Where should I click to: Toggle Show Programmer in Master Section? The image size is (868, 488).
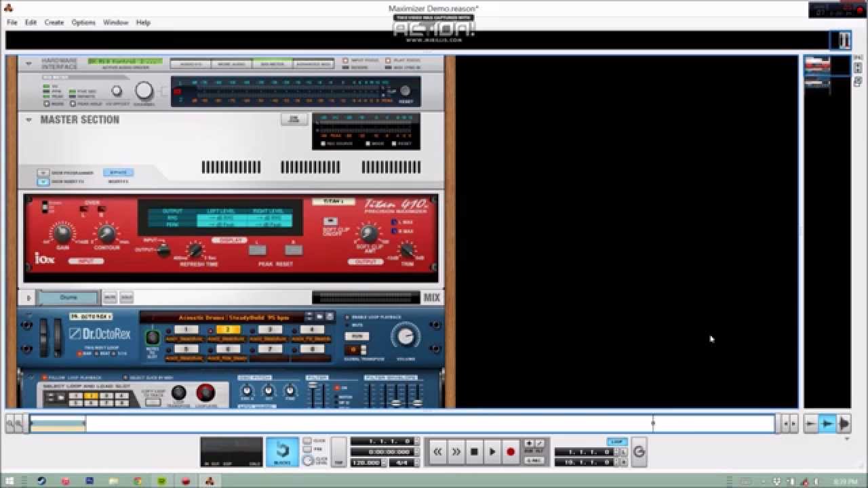click(x=43, y=173)
